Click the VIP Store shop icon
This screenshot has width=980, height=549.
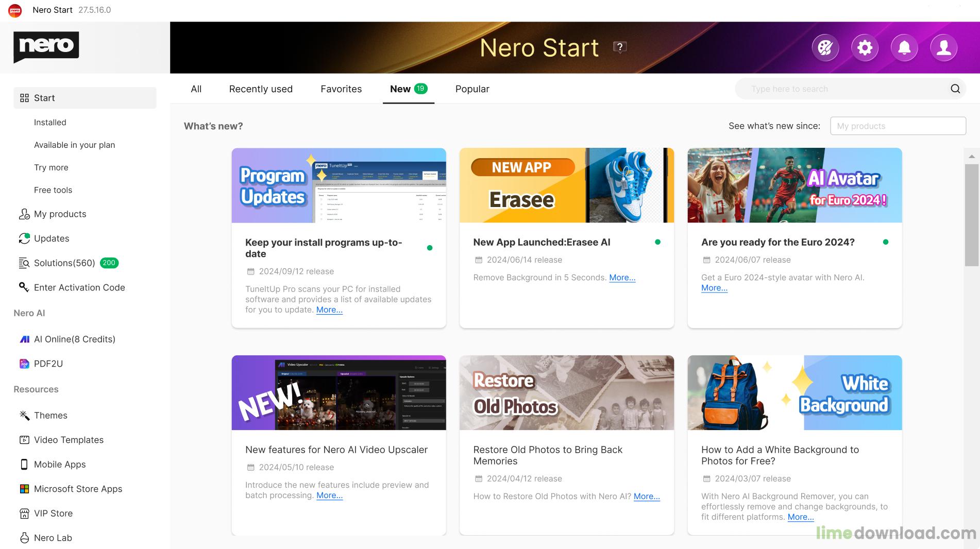pyautogui.click(x=24, y=513)
